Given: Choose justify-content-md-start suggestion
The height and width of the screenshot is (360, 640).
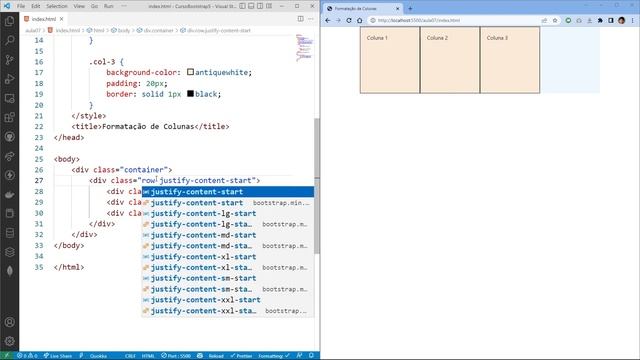Looking at the screenshot, I should tap(228, 235).
